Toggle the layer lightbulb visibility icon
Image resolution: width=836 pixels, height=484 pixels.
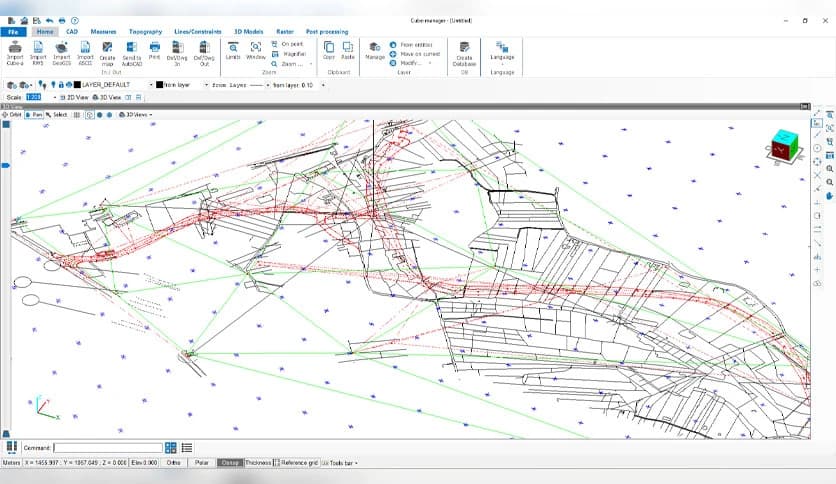tap(53, 85)
